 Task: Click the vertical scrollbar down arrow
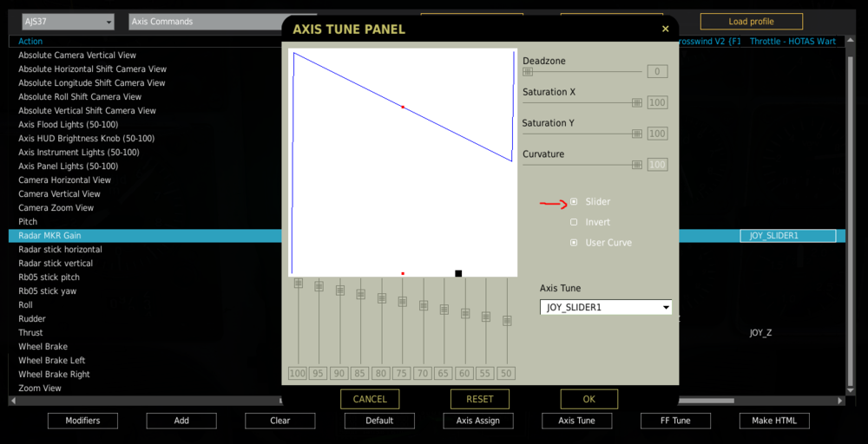click(851, 390)
